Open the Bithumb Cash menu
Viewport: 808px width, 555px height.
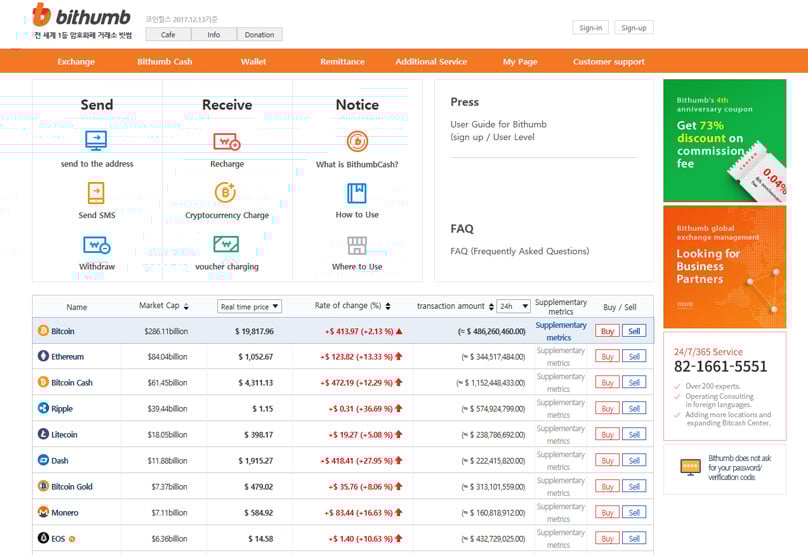(164, 61)
